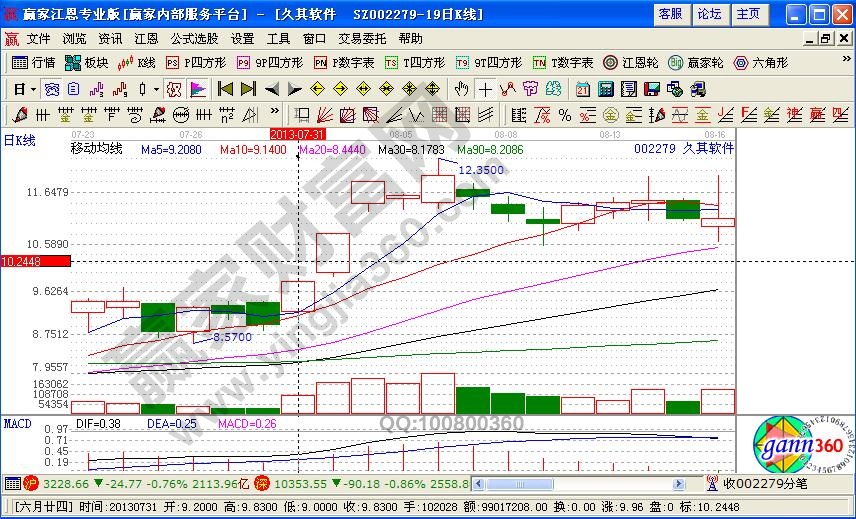
Task: Open the P数字表 number table
Action: pos(344,63)
